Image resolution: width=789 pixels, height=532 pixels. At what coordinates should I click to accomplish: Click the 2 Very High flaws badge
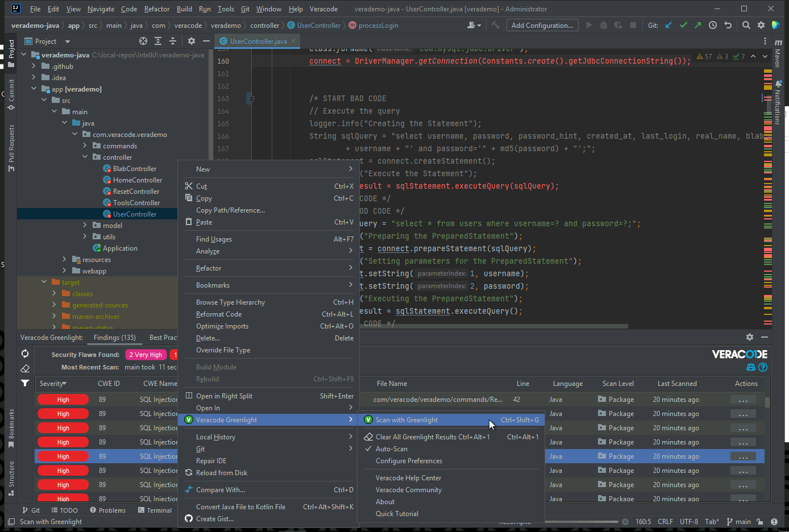tap(146, 355)
